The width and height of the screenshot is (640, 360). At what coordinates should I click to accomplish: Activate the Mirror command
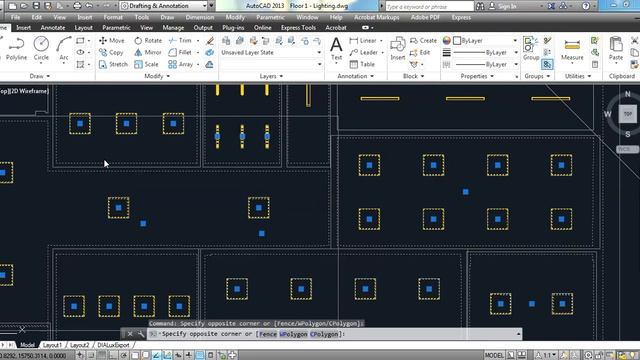[x=148, y=52]
